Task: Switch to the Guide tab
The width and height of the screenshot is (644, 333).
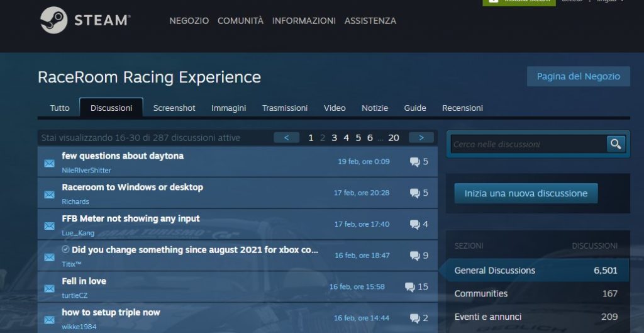Action: (415, 108)
